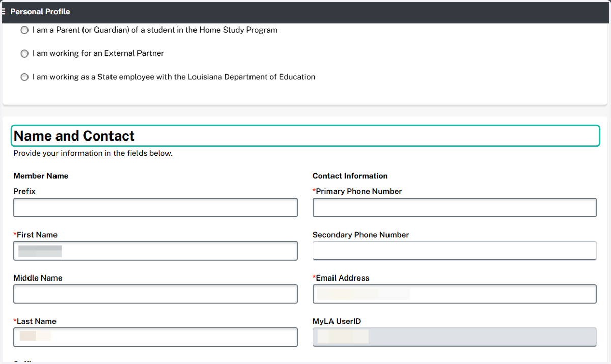Click the Secondary Phone Number label
611x364 pixels.
pos(361,235)
